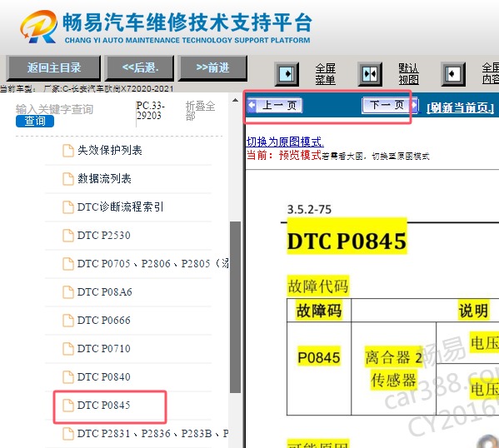Go back with the <<后退 button

140,67
